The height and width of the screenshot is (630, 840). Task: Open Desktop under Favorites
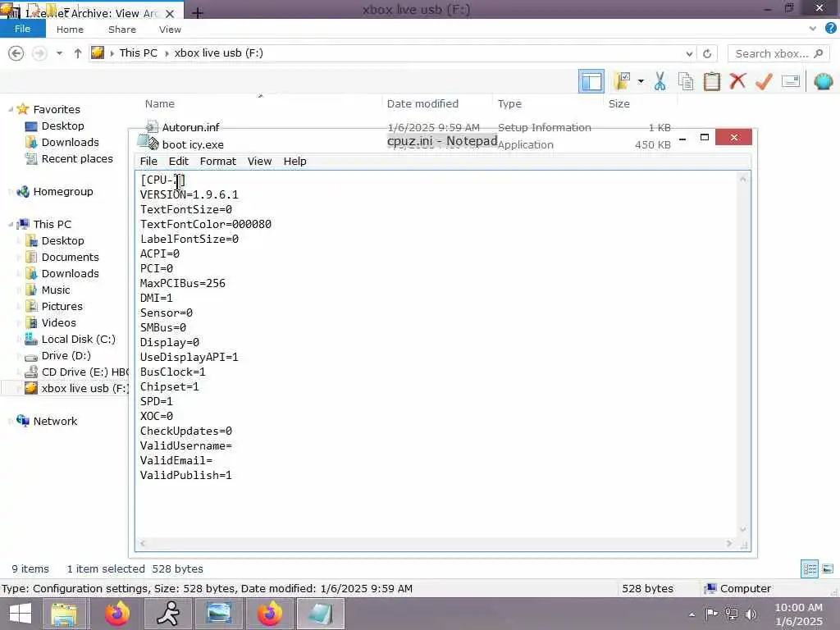tap(62, 126)
